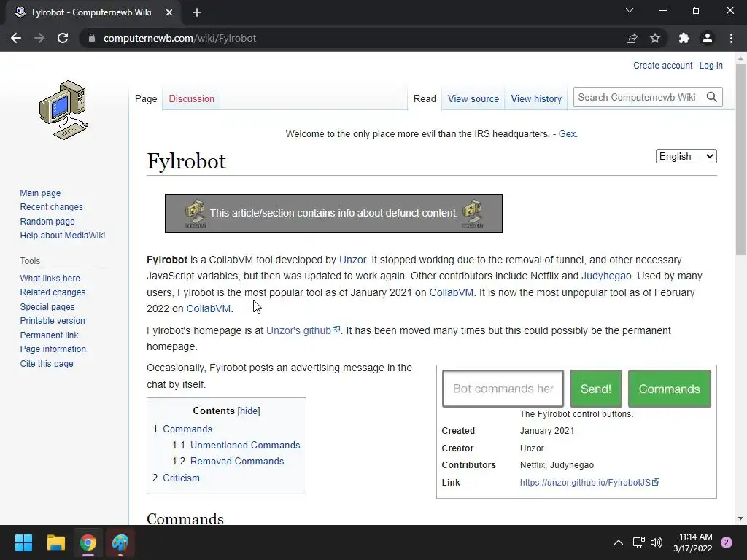Viewport: 747px width, 560px height.
Task: Close the Fylrobot browser tab
Action: click(x=169, y=12)
